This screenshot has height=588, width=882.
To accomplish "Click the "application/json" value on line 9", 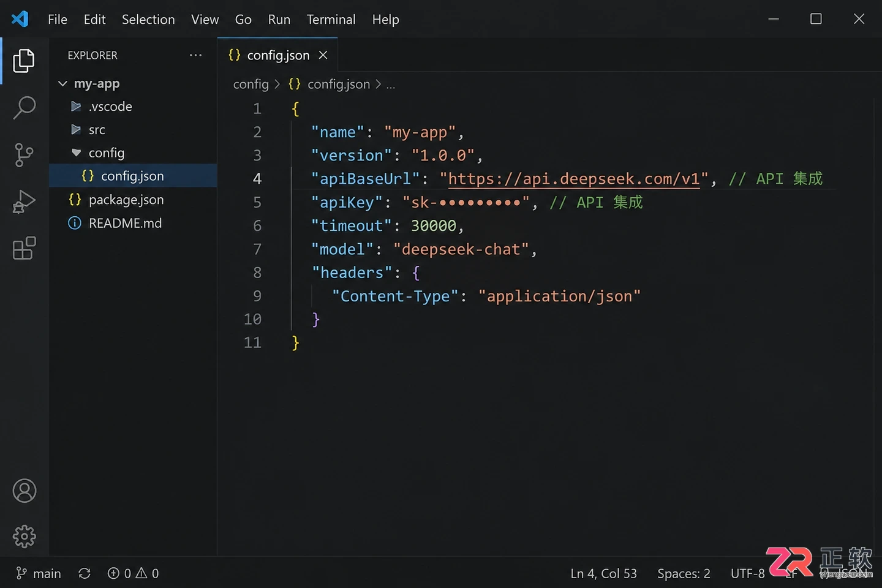I will coord(559,296).
